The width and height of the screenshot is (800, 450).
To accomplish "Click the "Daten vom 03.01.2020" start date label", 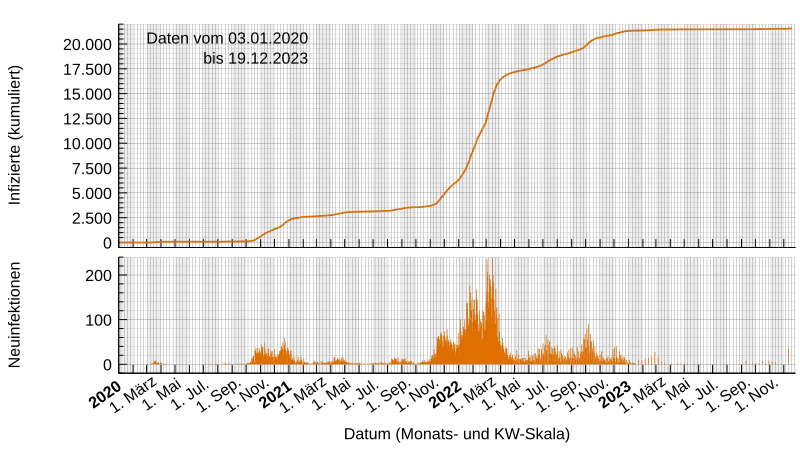I will [227, 38].
